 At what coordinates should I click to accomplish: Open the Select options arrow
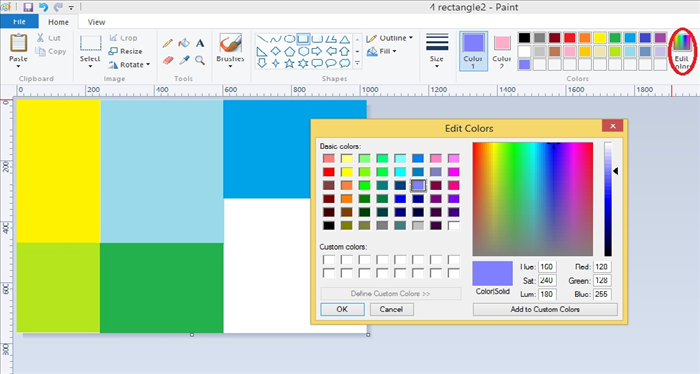pos(91,66)
